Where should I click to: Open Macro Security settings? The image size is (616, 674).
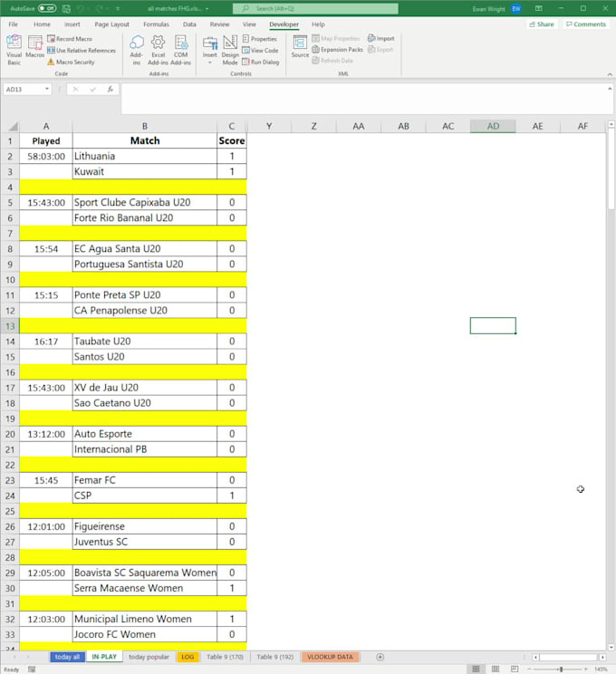71,62
